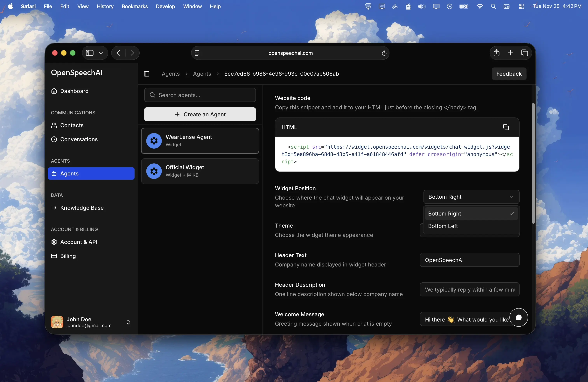This screenshot has height=382, width=588.
Task: Click the Header Text input field
Action: [x=469, y=260]
